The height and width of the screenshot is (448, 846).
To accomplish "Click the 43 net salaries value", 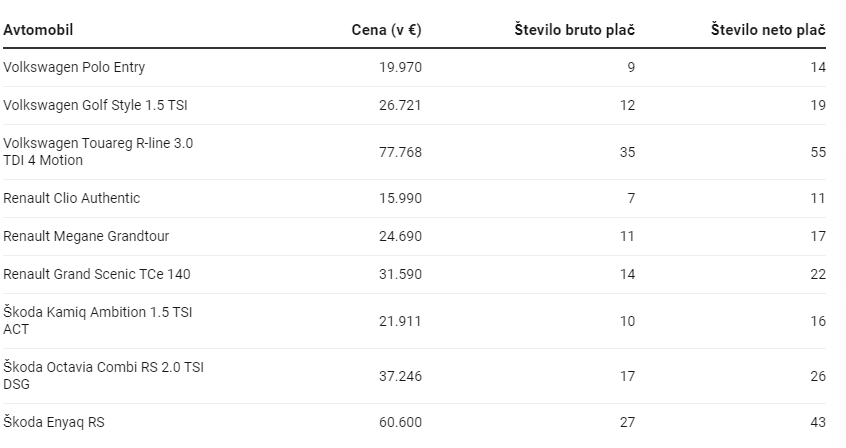I will click(818, 422).
